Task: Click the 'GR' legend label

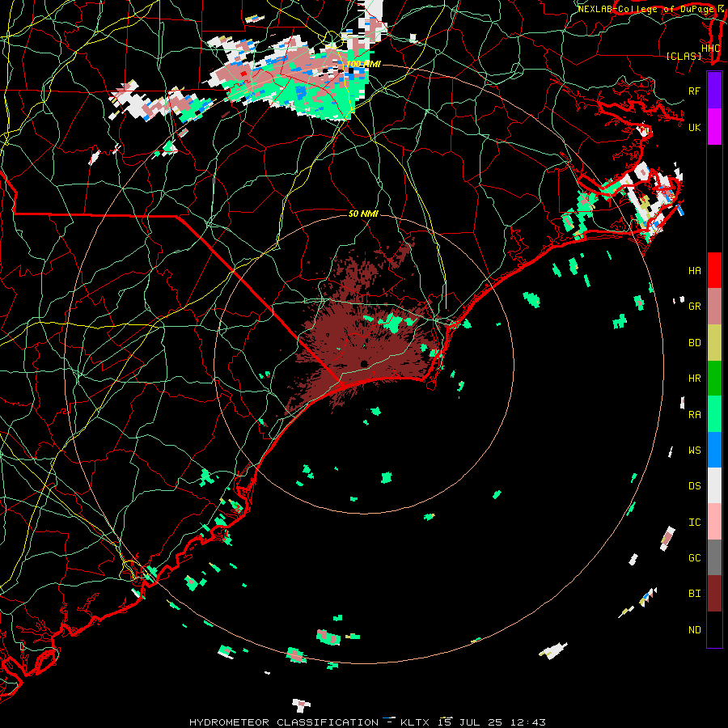Action: pyautogui.click(x=694, y=307)
